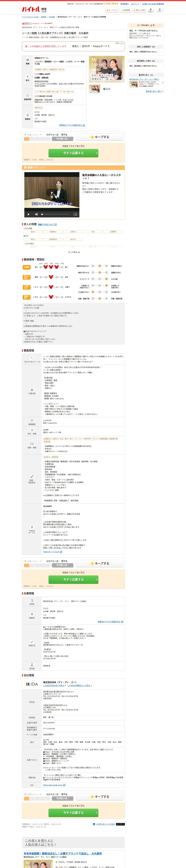
Task: Seek using the video progress slider
Action: tap(56, 214)
